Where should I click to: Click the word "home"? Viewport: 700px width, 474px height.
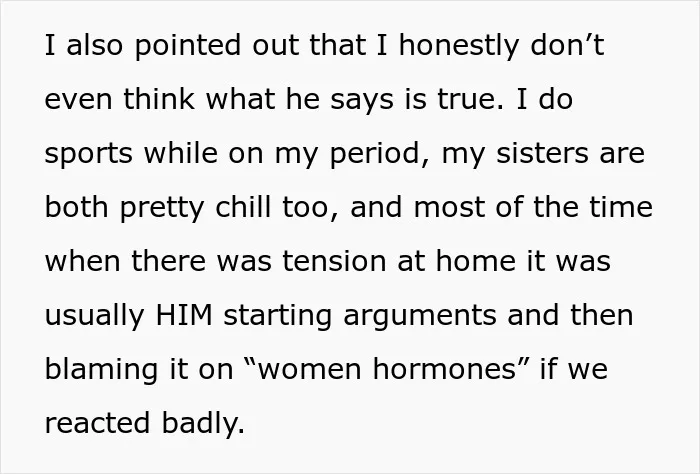(x=476, y=261)
